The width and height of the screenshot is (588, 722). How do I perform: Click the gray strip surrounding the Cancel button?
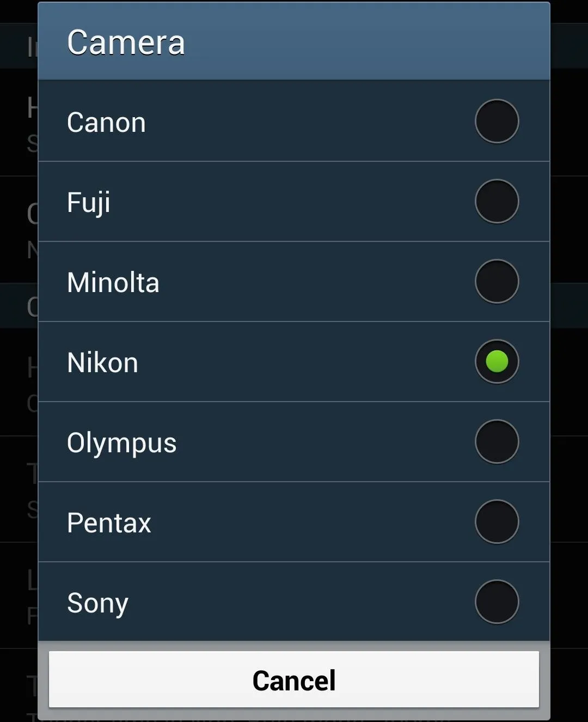click(x=294, y=646)
